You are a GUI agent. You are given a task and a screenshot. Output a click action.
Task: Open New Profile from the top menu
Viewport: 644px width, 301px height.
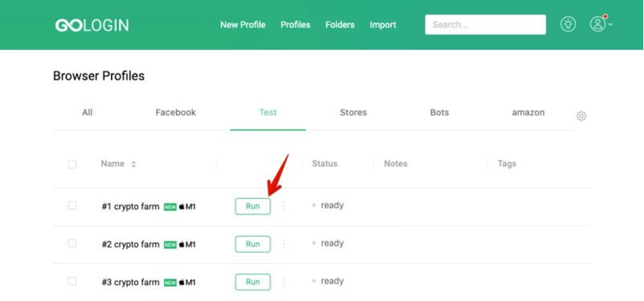click(243, 25)
